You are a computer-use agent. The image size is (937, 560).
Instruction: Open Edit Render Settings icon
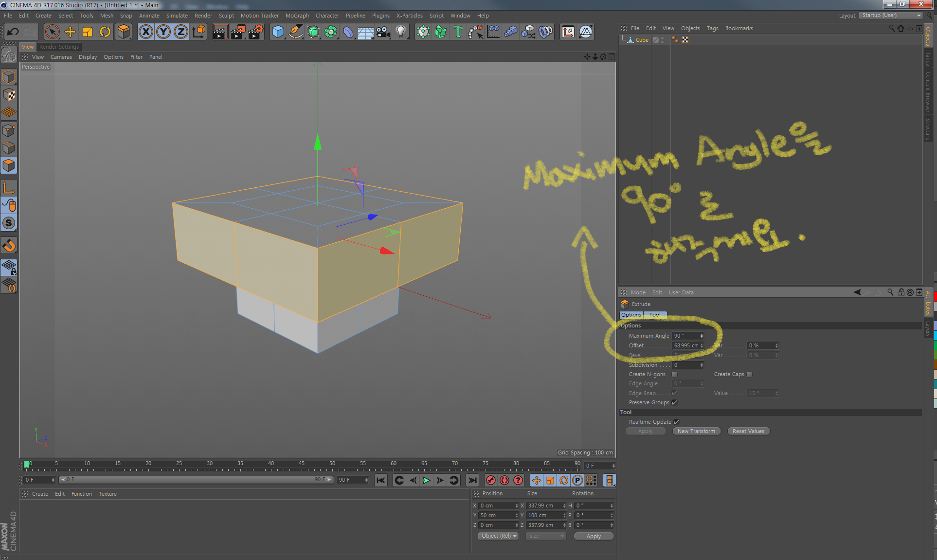pos(256,32)
